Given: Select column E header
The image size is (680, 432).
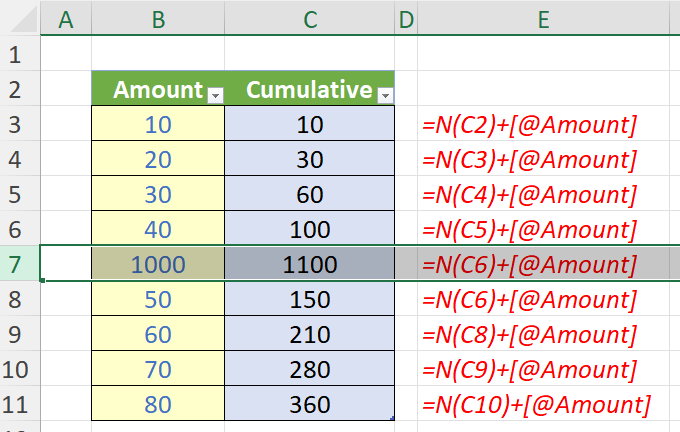Looking at the screenshot, I should click(x=542, y=18).
